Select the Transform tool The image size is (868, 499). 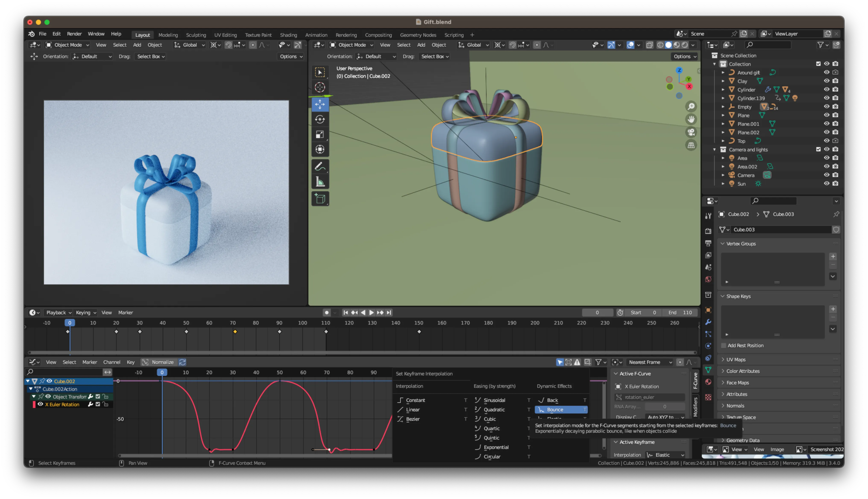click(x=320, y=149)
